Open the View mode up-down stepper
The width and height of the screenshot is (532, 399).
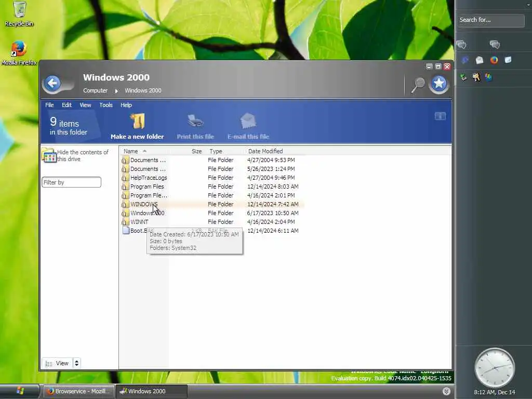(77, 363)
